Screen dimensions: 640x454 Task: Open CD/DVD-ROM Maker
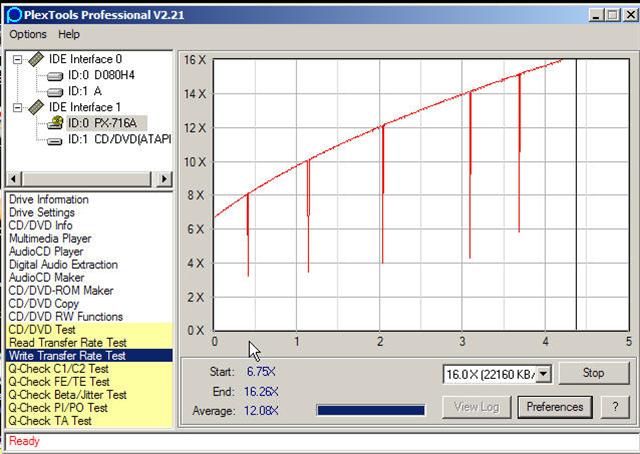61,291
